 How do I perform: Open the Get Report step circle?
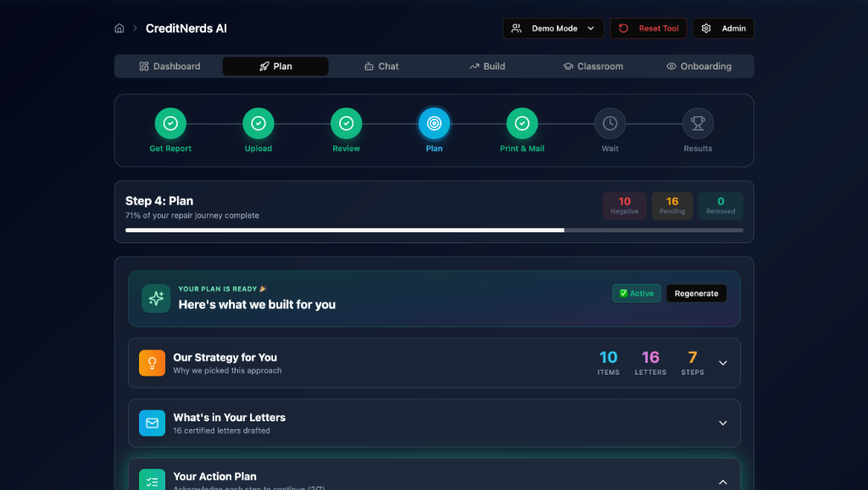coord(170,124)
